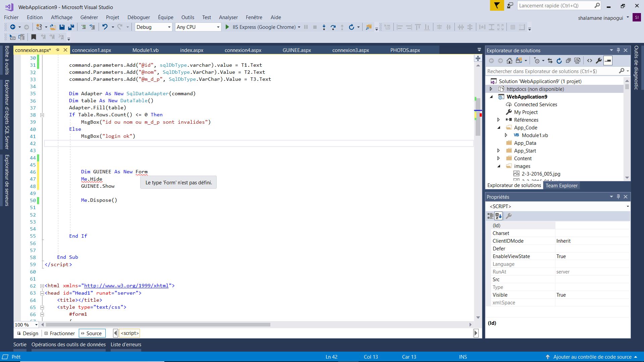Viewport: 644px width, 362px height.
Task: Switch to the index.aspx tab
Action: [x=192, y=50]
